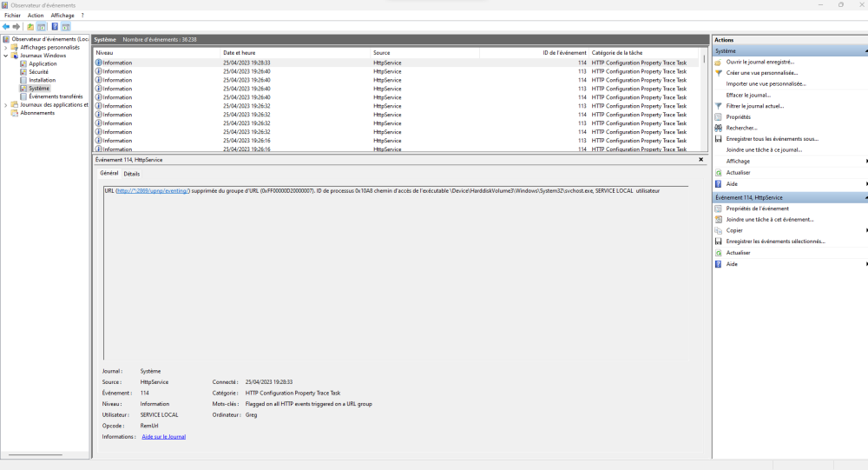This screenshot has height=470, width=868.
Task: Select Abonnements in the tree
Action: [37, 113]
